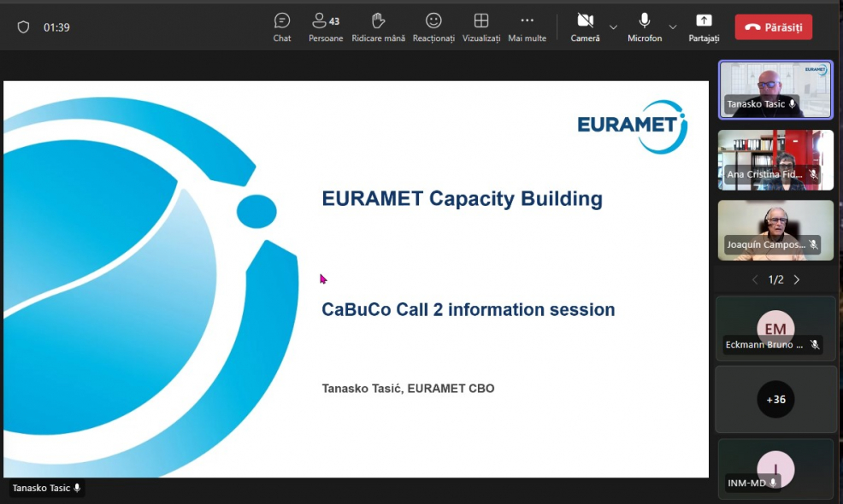843x504 pixels.
Task: Turn on the Cameră
Action: [x=585, y=27]
